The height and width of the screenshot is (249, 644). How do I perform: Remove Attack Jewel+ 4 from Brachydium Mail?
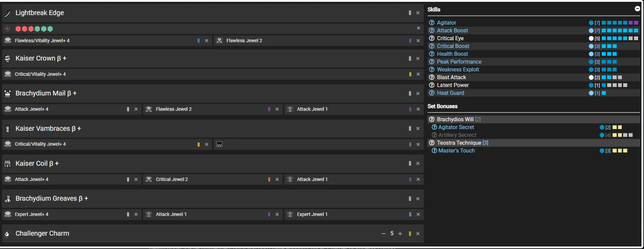coord(136,109)
